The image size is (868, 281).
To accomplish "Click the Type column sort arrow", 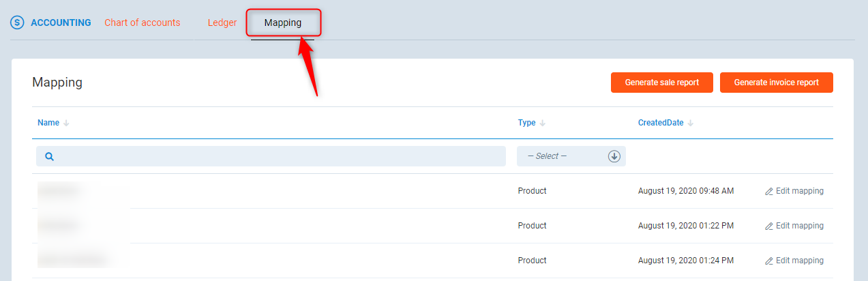I will coord(543,123).
